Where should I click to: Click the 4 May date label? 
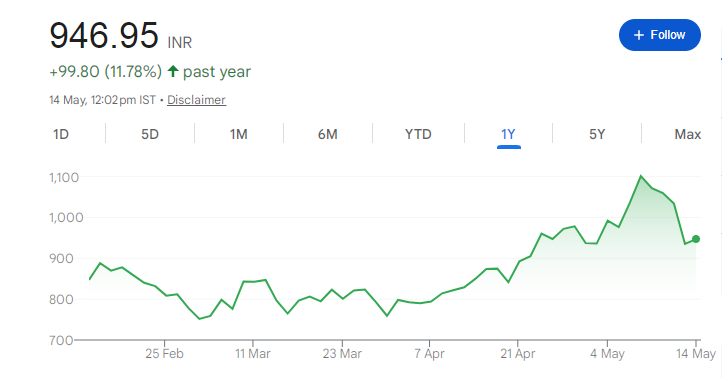(607, 354)
